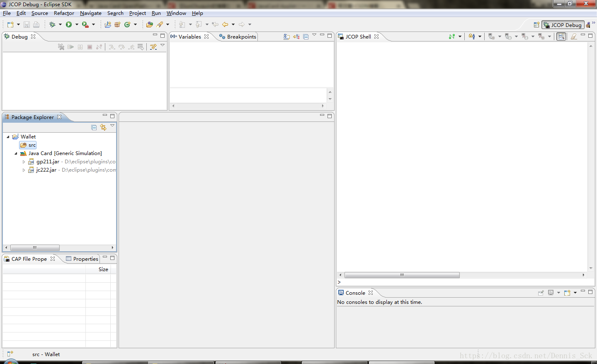
Task: Click the status bar fast view icon
Action: [10, 354]
